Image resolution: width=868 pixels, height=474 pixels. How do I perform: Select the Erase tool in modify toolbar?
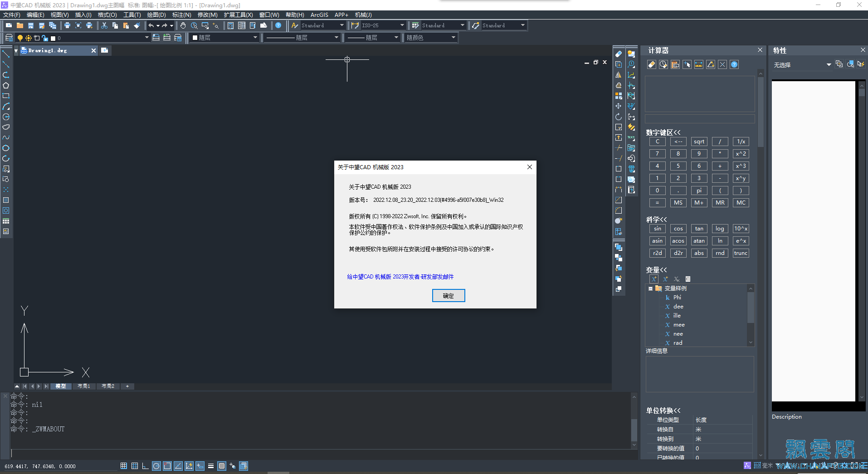tap(619, 54)
